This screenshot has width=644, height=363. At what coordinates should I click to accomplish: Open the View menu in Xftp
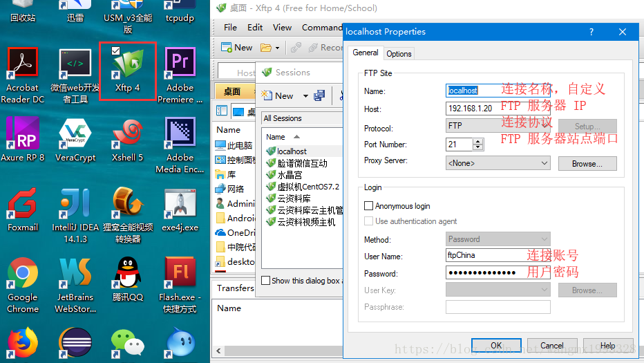282,28
